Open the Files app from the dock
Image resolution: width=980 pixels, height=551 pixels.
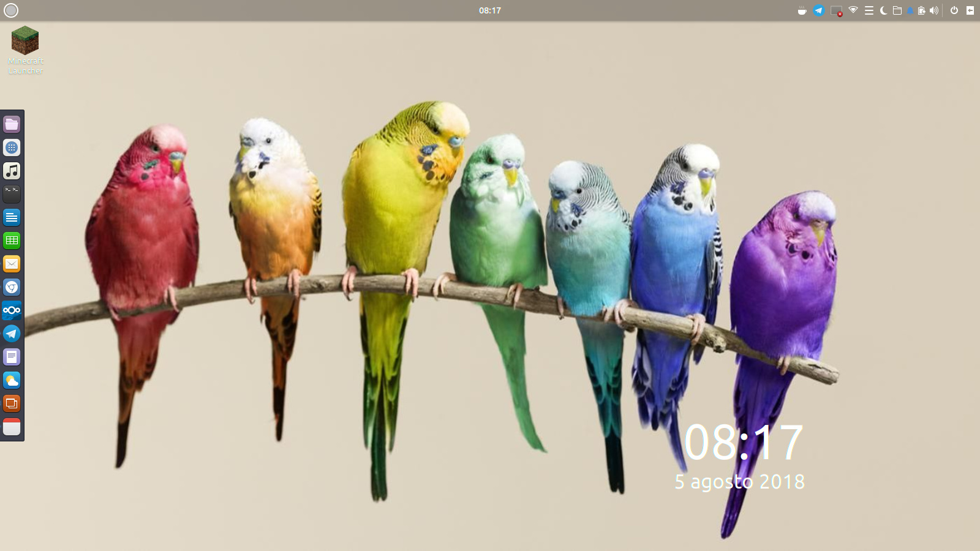coord(12,124)
